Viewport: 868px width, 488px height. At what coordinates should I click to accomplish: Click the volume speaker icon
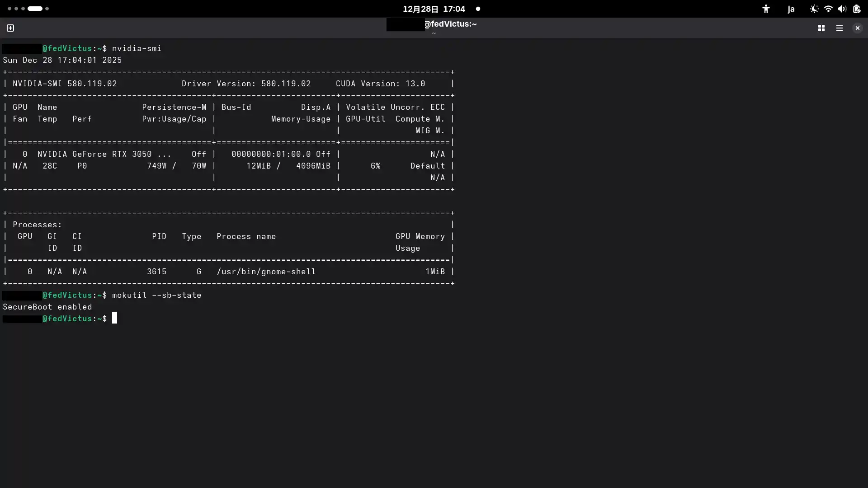coord(843,9)
